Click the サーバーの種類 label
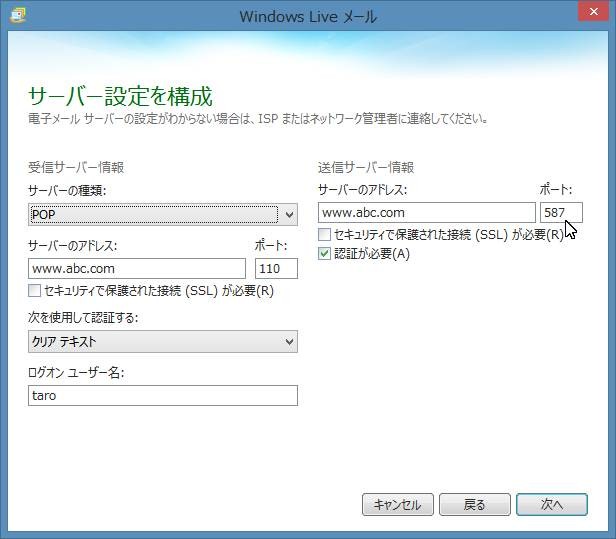Image resolution: width=616 pixels, height=539 pixels. (x=67, y=191)
